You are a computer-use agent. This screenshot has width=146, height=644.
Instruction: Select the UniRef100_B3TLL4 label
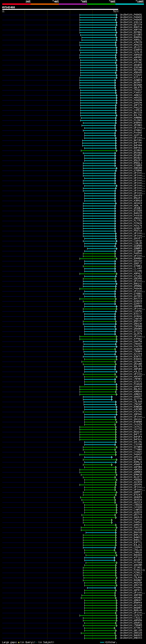pos(131,77)
